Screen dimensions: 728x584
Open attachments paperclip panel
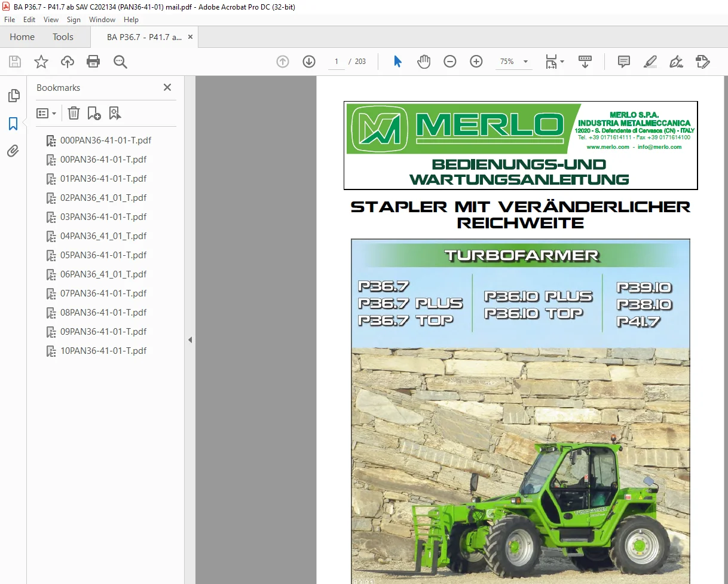13,151
